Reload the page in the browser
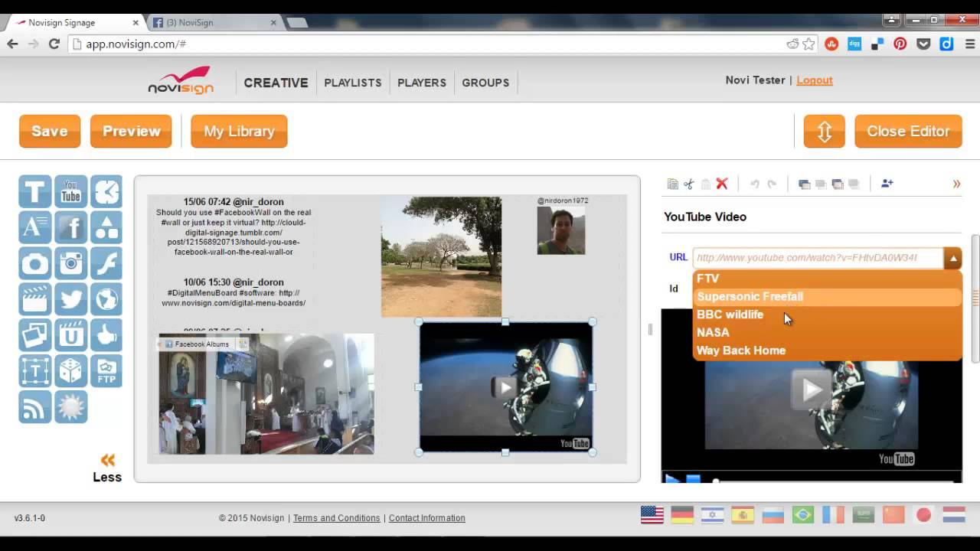 coord(54,44)
